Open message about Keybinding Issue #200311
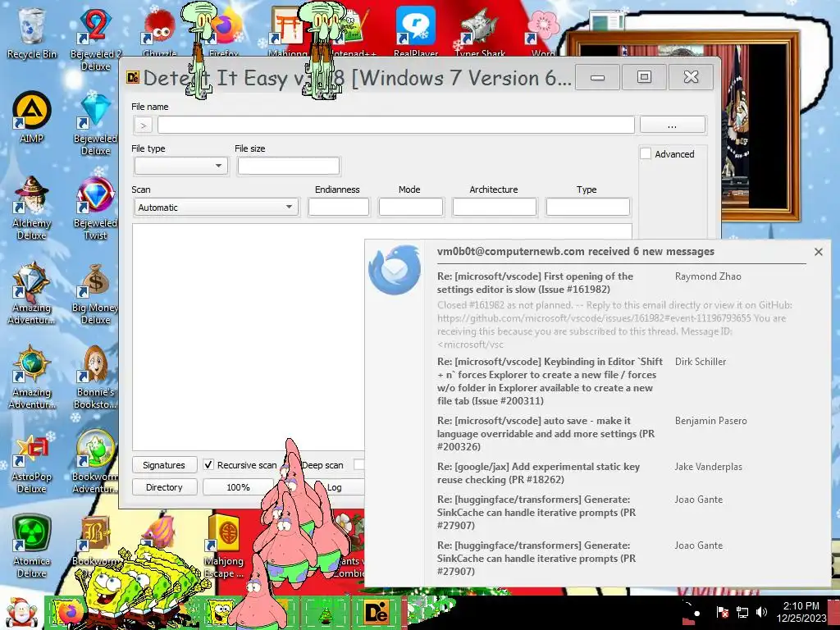The image size is (840, 630). (550, 381)
